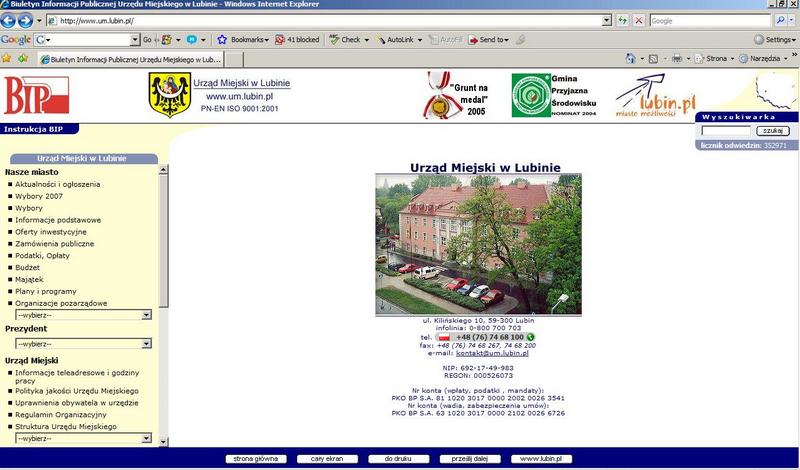Click the Lubin city coat of arms
The width and height of the screenshot is (800, 470).
(169, 94)
